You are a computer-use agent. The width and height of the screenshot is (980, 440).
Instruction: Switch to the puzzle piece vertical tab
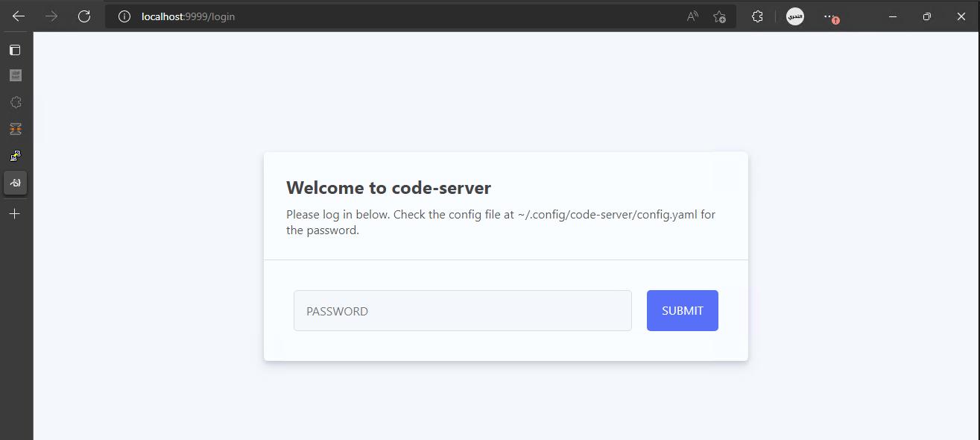[x=15, y=102]
